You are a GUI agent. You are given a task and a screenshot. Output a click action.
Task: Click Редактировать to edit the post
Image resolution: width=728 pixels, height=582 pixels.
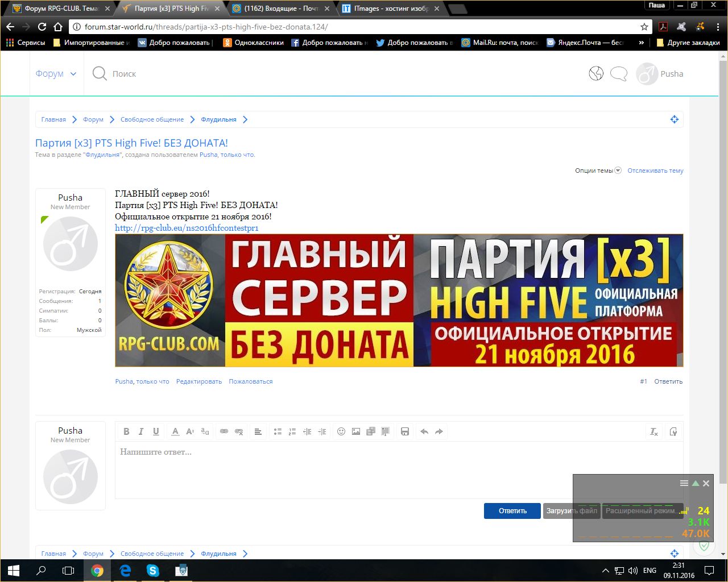[x=199, y=381]
